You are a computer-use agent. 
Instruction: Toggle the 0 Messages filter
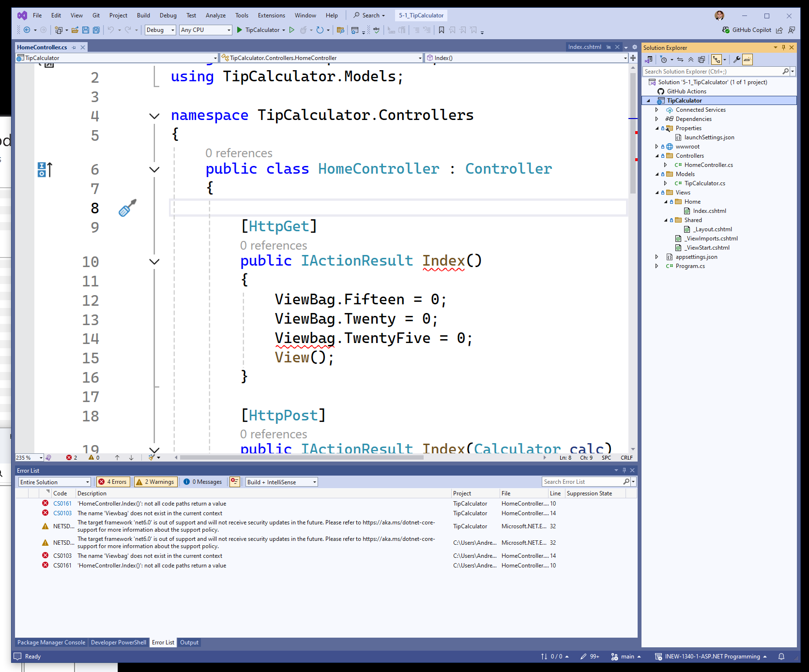point(203,482)
